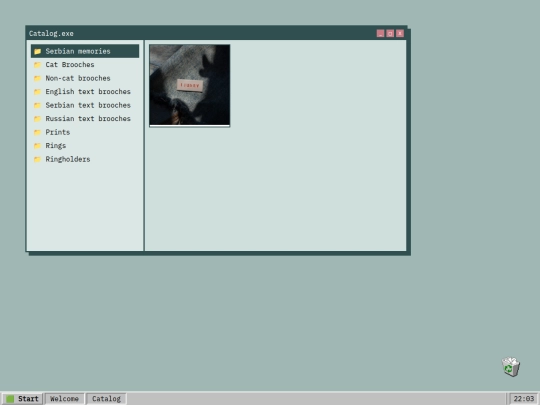Click the folder icon beside Rings

[37, 146]
